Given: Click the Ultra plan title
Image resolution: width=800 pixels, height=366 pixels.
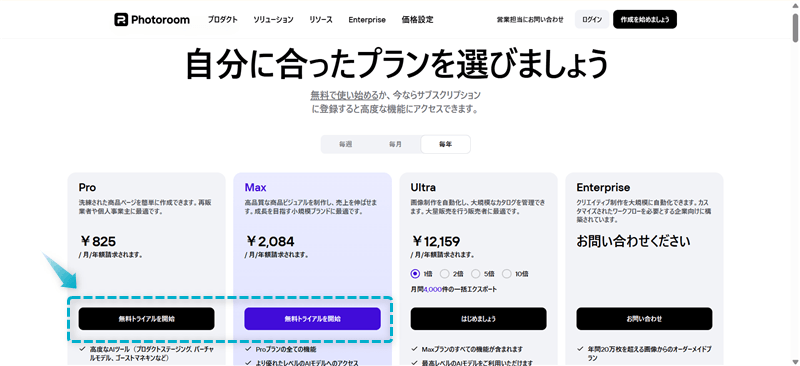Looking at the screenshot, I should 423,187.
